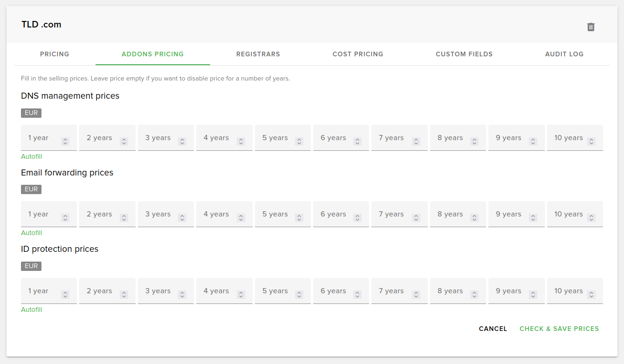Switch to the Custom Fields tab
Viewport: 624px width, 364px height.
click(464, 54)
